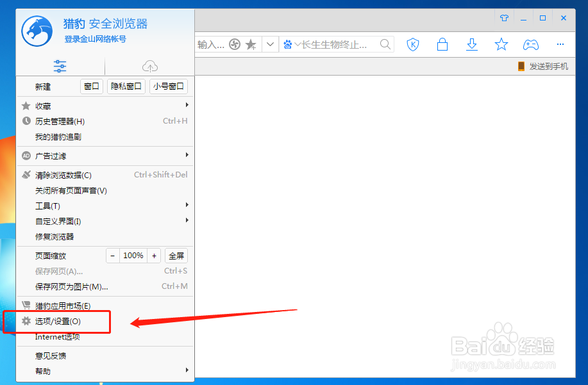Open 猎豹应用市场(E)
This screenshot has height=385, width=588.
coord(105,306)
